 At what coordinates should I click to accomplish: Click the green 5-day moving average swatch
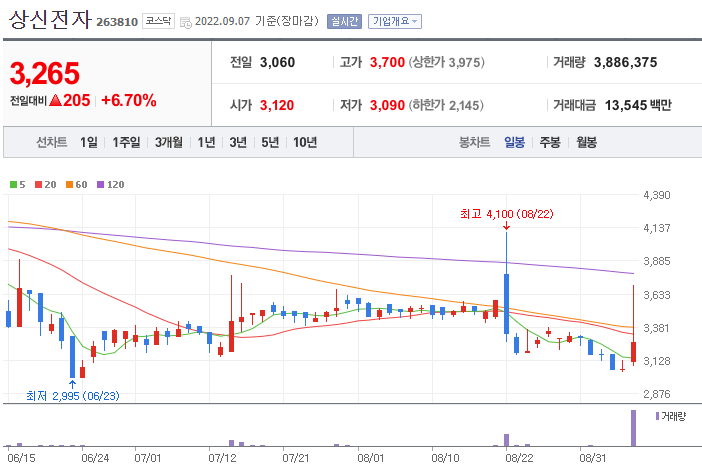pos(13,184)
